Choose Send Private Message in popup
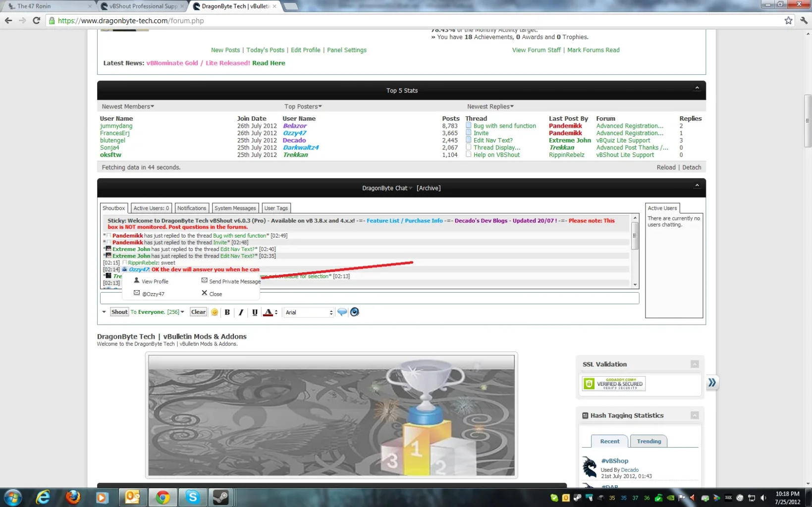This screenshot has width=812, height=507. (231, 281)
